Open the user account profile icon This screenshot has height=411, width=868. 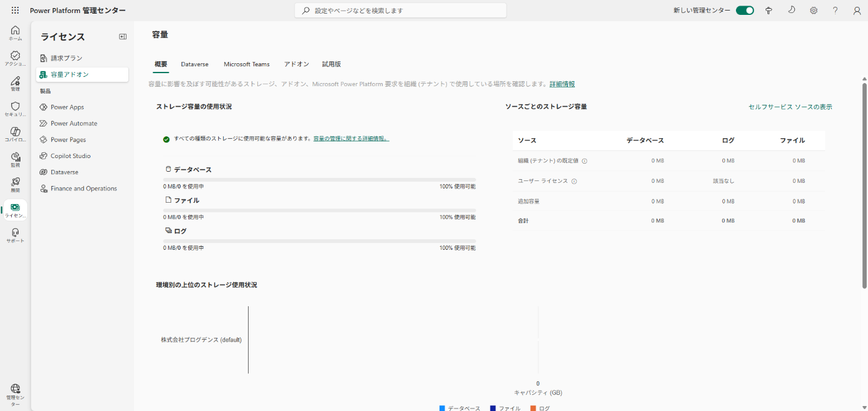pos(857,11)
